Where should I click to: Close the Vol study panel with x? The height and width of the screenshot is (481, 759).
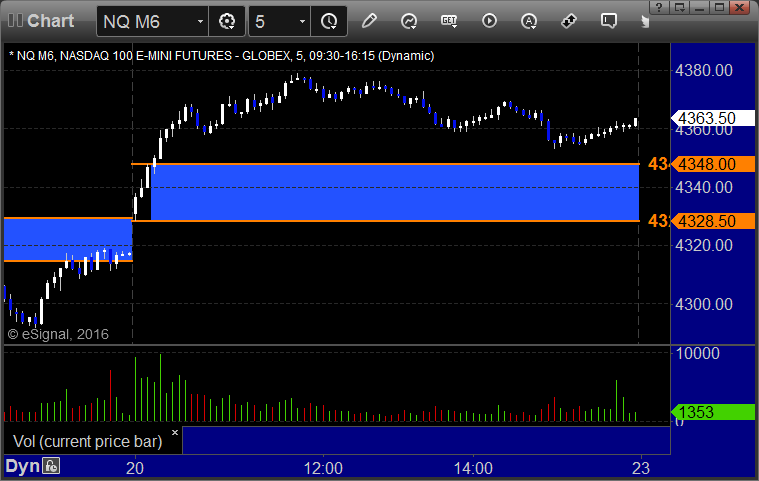coord(175,433)
